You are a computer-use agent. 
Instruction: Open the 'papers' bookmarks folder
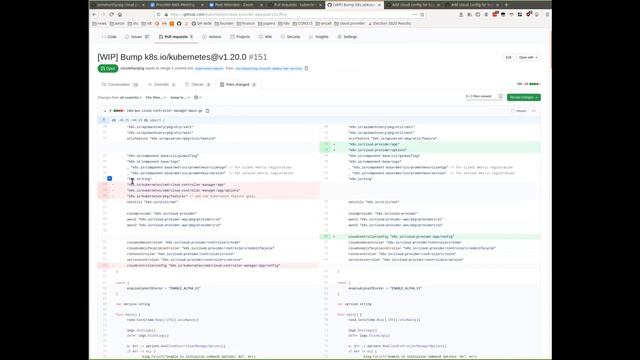(266, 24)
